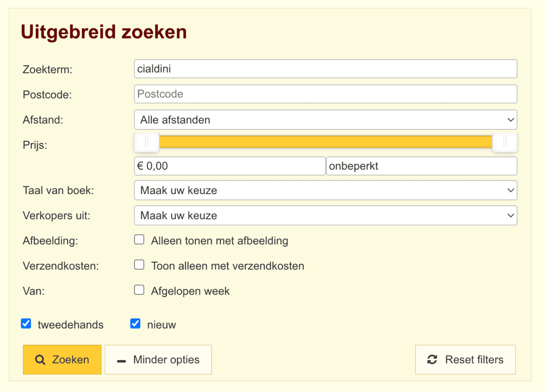Expand the 'Taal van boek' dropdown
Viewport: 545px width, 392px height.
click(326, 191)
